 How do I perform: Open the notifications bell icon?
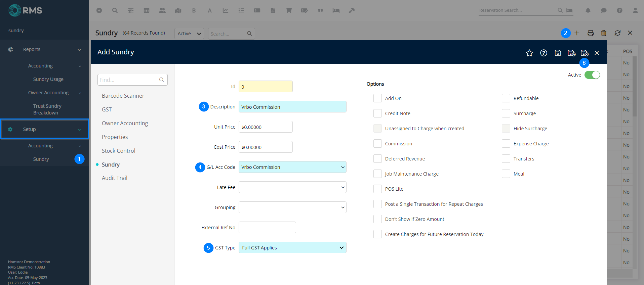pos(588,10)
